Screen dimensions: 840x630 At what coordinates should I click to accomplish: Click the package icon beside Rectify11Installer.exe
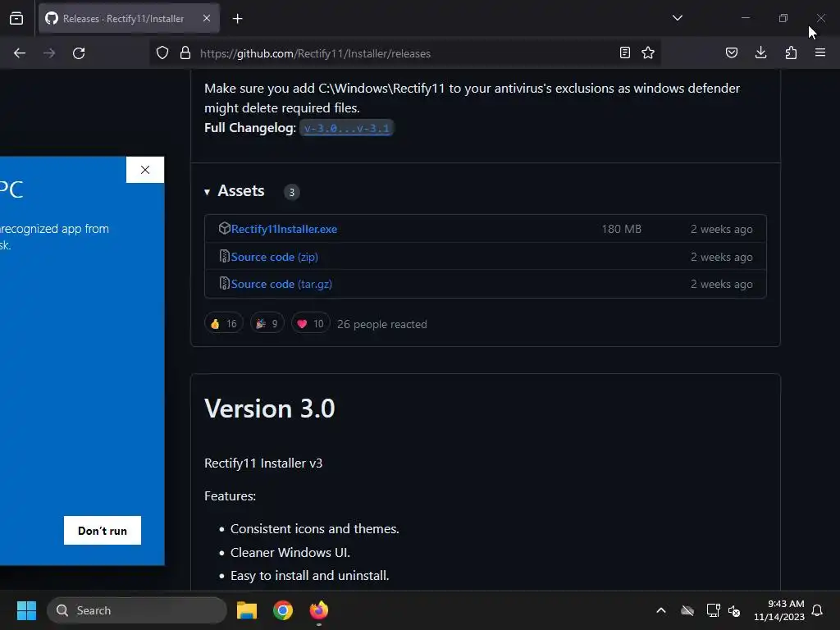click(x=225, y=228)
